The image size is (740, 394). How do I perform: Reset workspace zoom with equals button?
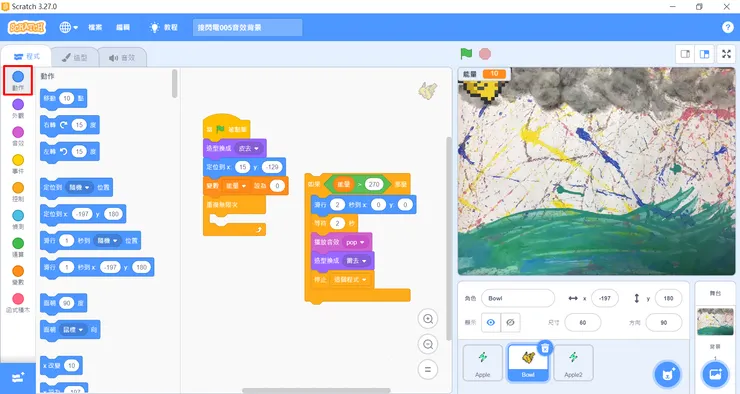(428, 370)
